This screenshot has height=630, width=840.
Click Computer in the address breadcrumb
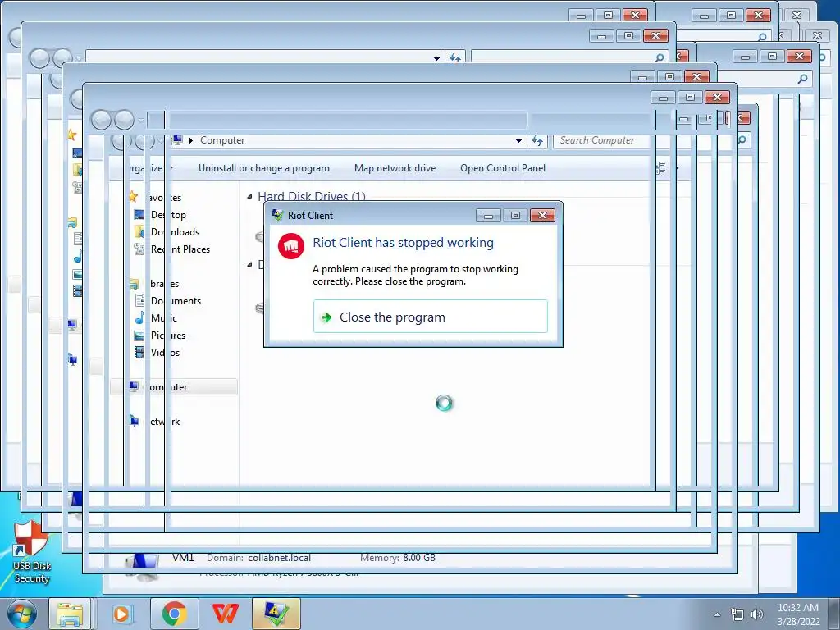tap(222, 140)
